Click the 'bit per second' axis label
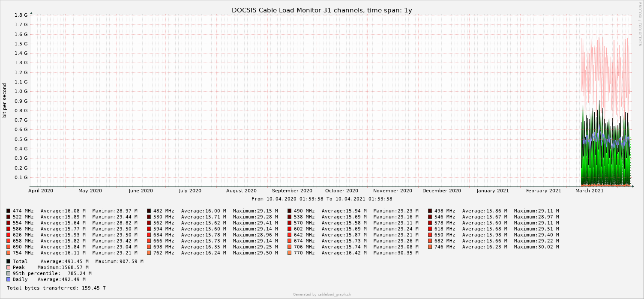Screen dimensions: 644x299 pos(5,100)
